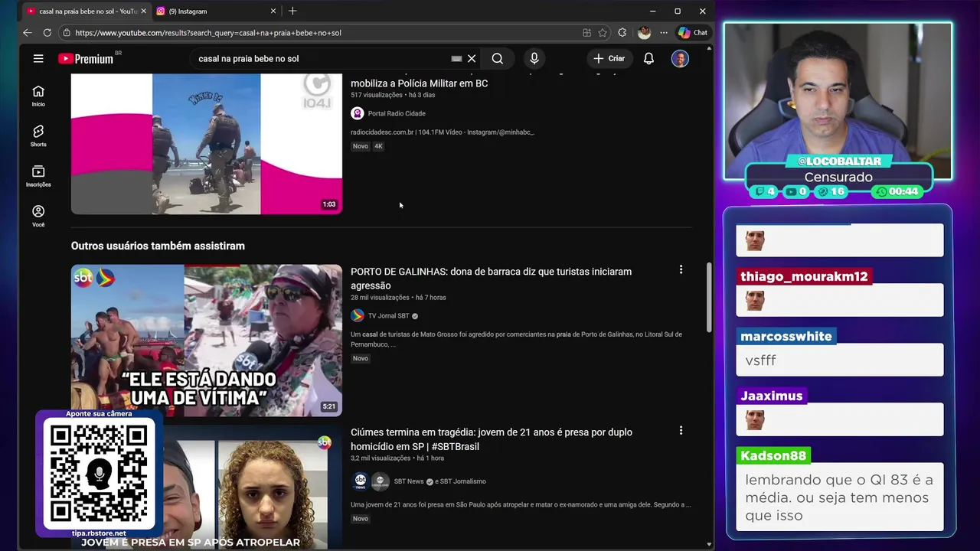Click the Criar button
This screenshot has width=980, height=551.
pos(609,58)
